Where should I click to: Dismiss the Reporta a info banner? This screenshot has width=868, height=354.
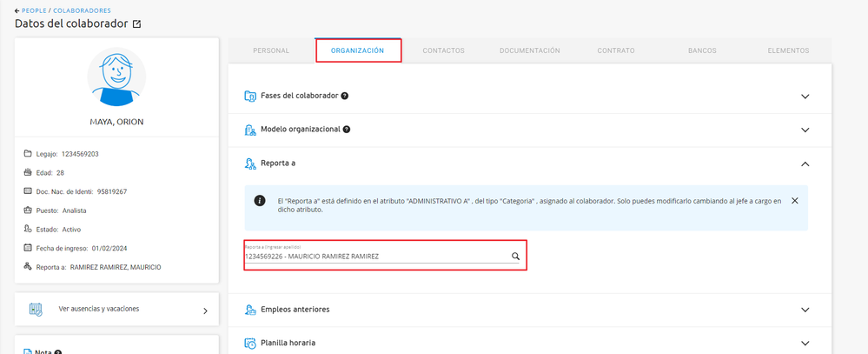(x=794, y=200)
